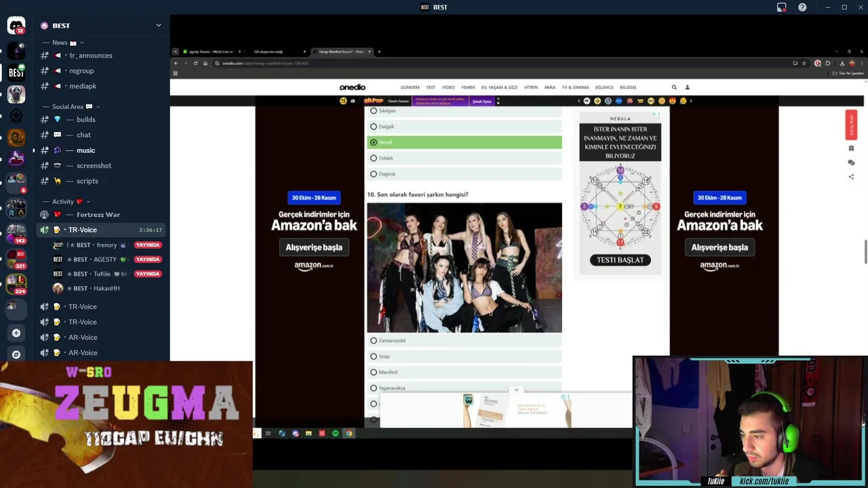Open server with 224 notifications badge
Image resolution: width=868 pixels, height=488 pixels.
point(16,283)
